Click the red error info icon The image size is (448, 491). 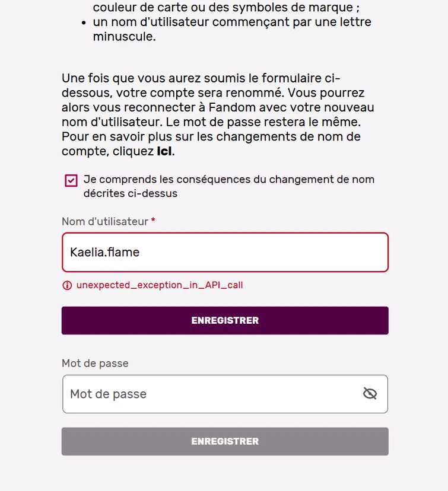pos(67,285)
